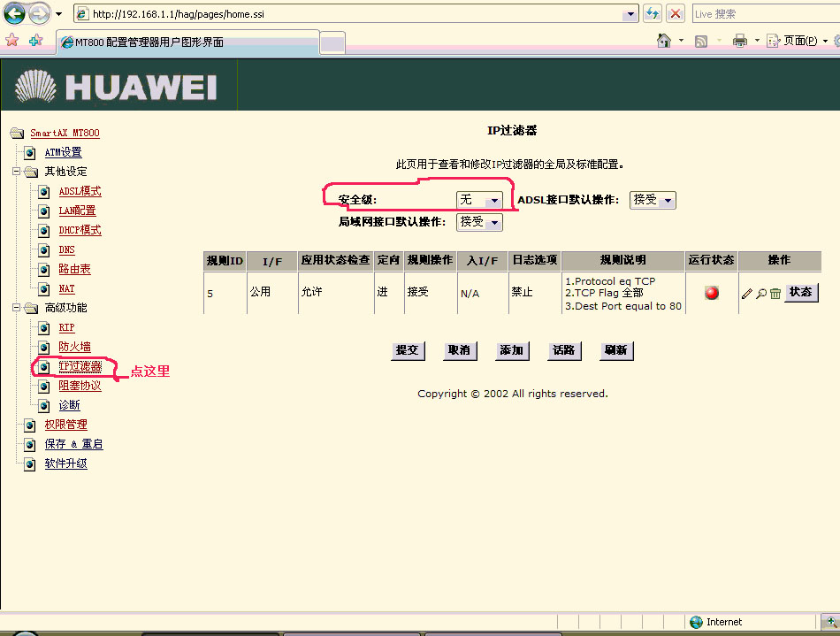
Task: Open the 安全级 security level dropdown
Action: pyautogui.click(x=479, y=201)
